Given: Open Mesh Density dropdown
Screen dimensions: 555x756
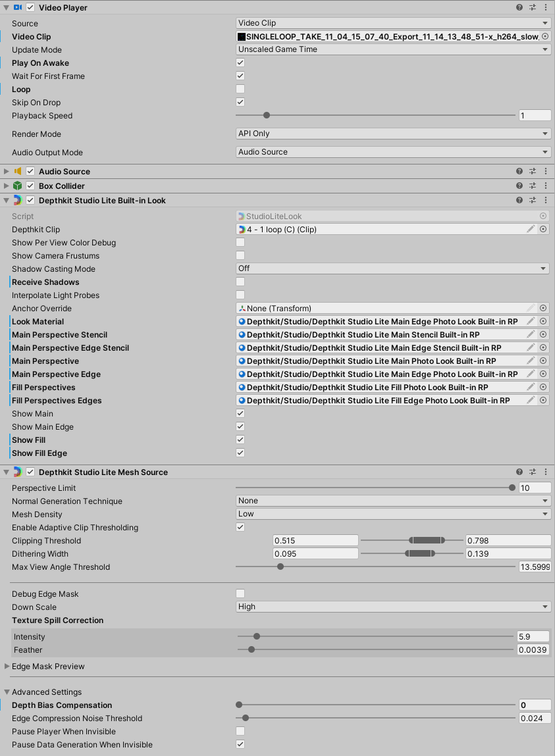Looking at the screenshot, I should coord(393,514).
